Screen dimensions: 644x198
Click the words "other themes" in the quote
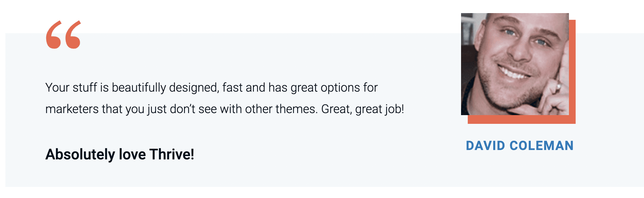(x=281, y=109)
